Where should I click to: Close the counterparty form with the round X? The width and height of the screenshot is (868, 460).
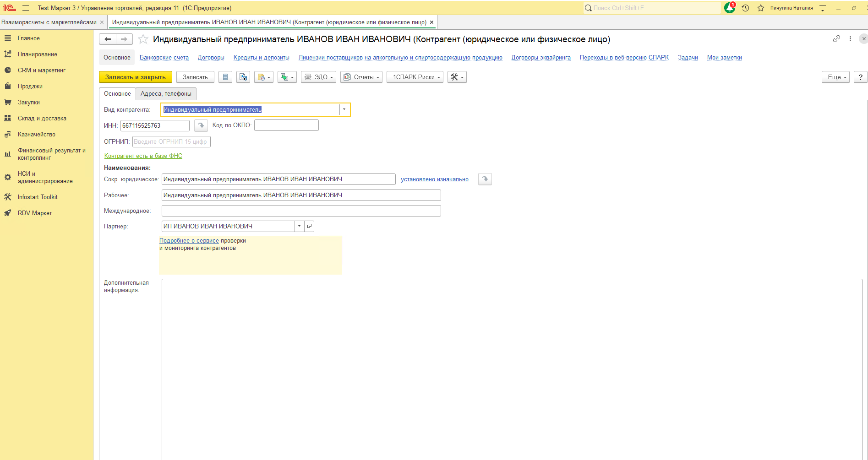[x=863, y=39]
